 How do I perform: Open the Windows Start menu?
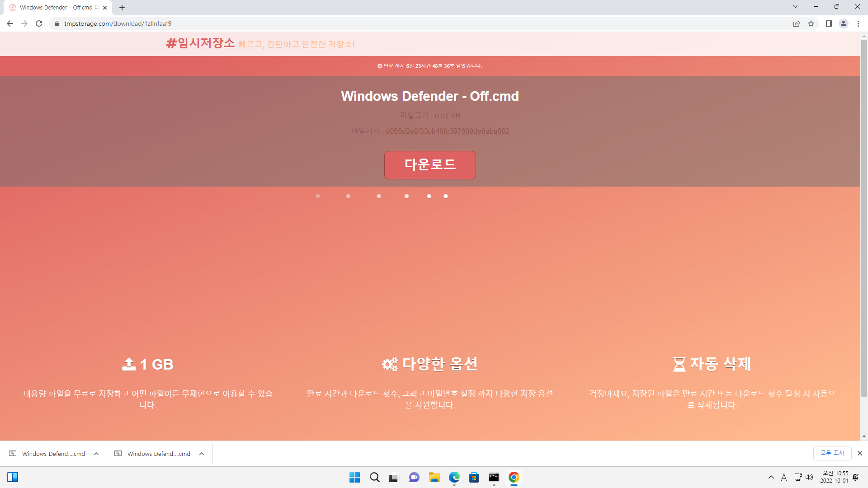click(x=355, y=477)
